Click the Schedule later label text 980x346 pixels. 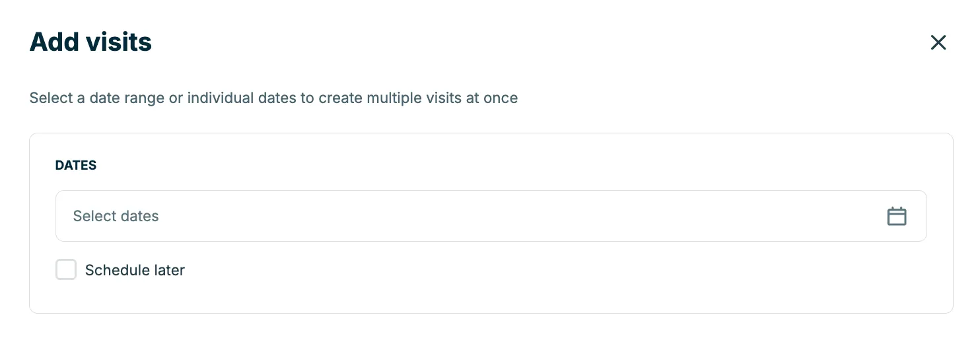point(135,270)
